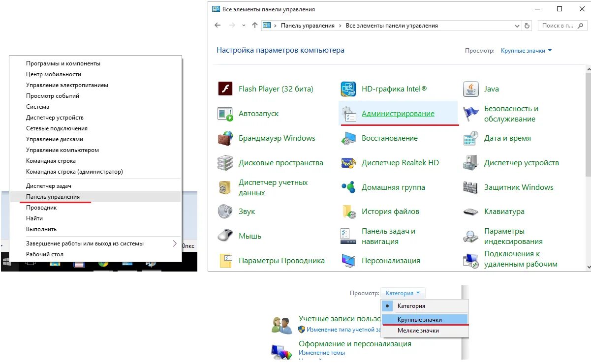Click Все элементы панели управления breadcrumb
591x364 pixels.
tap(392, 26)
